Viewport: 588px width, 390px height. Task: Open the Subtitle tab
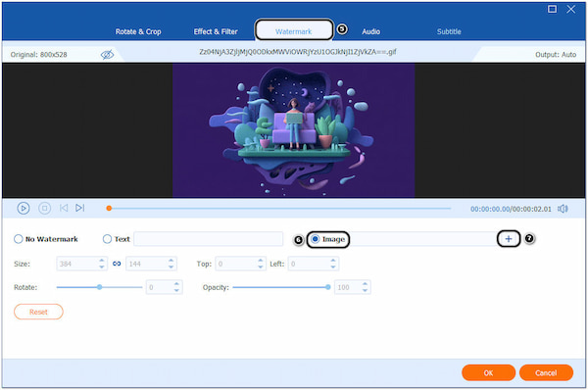pos(449,31)
